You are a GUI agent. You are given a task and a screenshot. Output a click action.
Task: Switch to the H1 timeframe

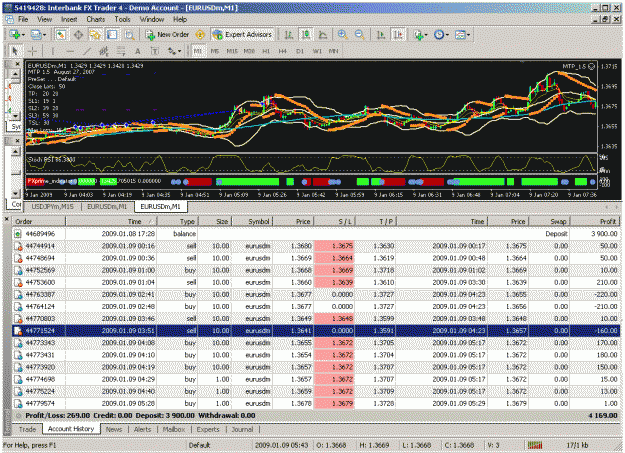(x=266, y=51)
